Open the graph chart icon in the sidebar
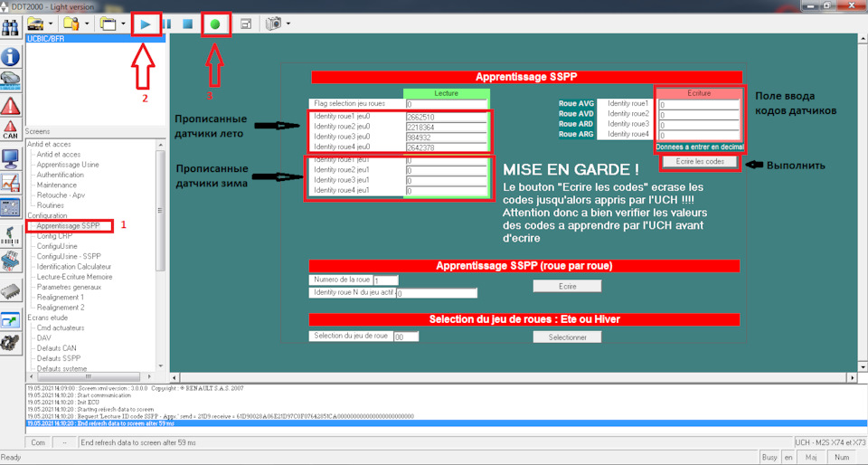 (11, 183)
